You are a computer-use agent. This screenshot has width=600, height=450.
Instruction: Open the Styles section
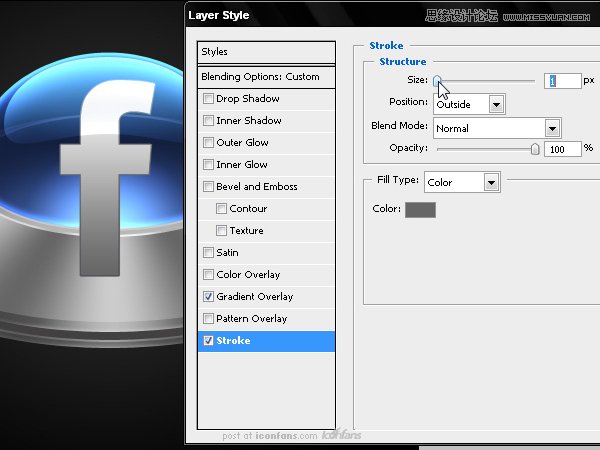266,52
